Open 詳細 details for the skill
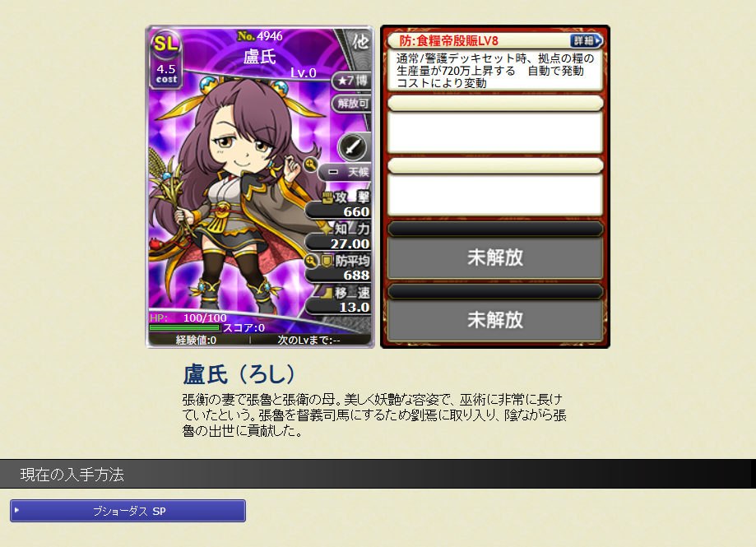 (x=586, y=41)
